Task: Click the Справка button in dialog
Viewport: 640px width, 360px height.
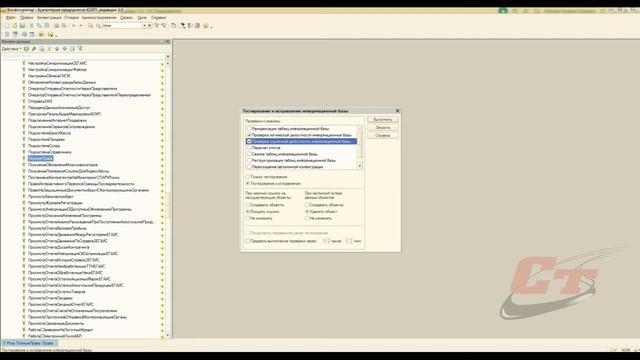Action: (382, 135)
